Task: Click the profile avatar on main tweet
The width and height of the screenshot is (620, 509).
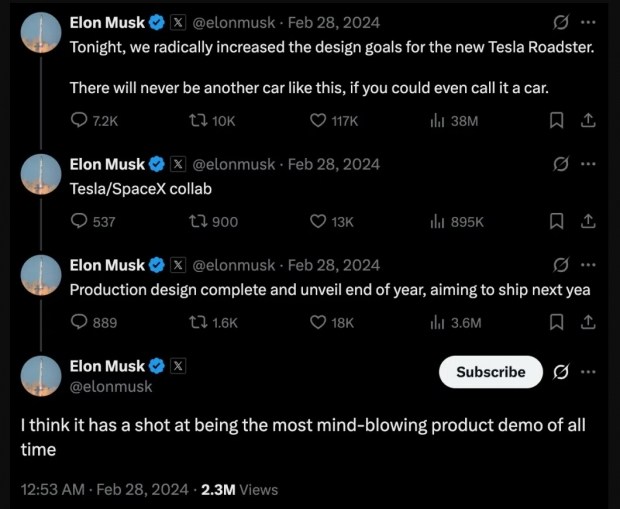Action: [42, 376]
